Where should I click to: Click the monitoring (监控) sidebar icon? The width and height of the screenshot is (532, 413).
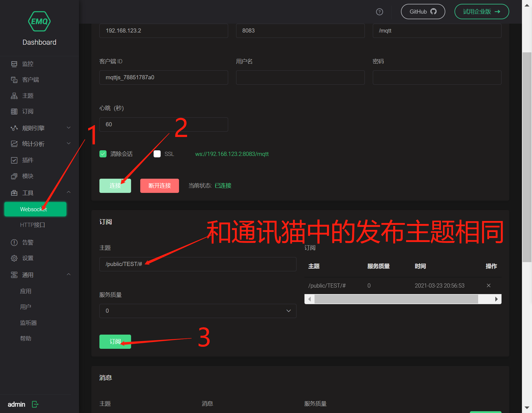(14, 64)
